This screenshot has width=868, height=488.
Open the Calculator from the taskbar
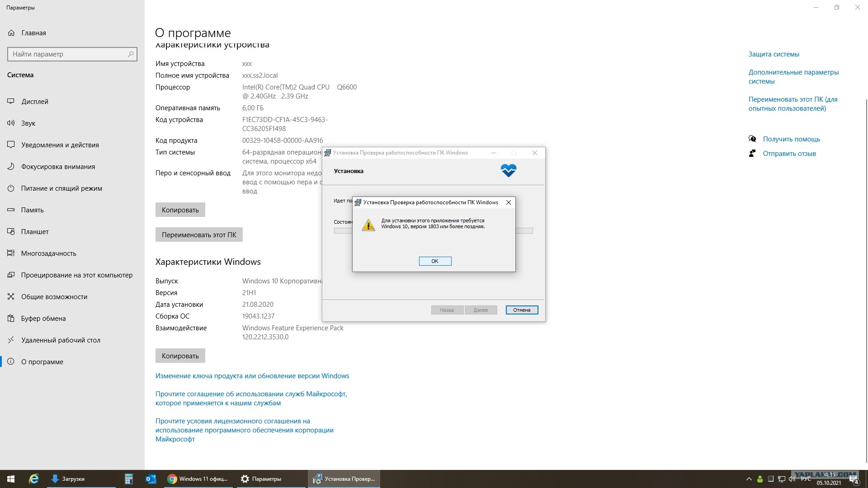point(129,479)
